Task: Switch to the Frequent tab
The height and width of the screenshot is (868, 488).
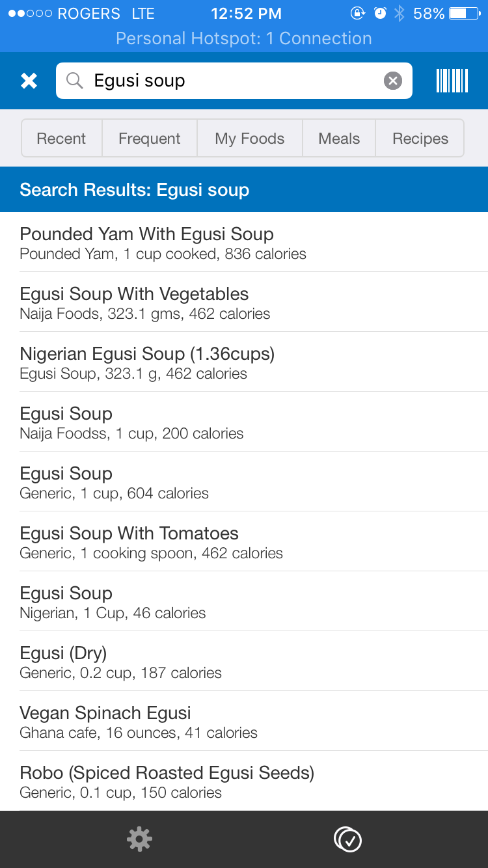Action: 150,138
